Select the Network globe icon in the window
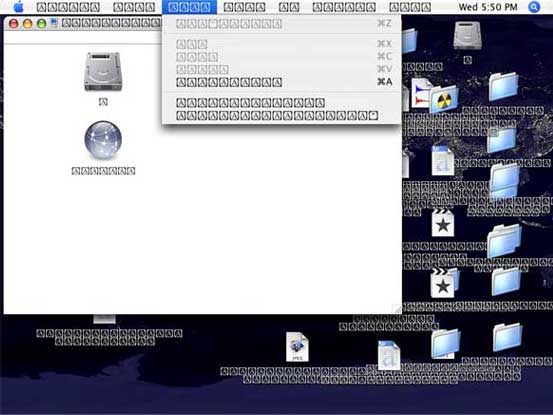 pyautogui.click(x=103, y=140)
